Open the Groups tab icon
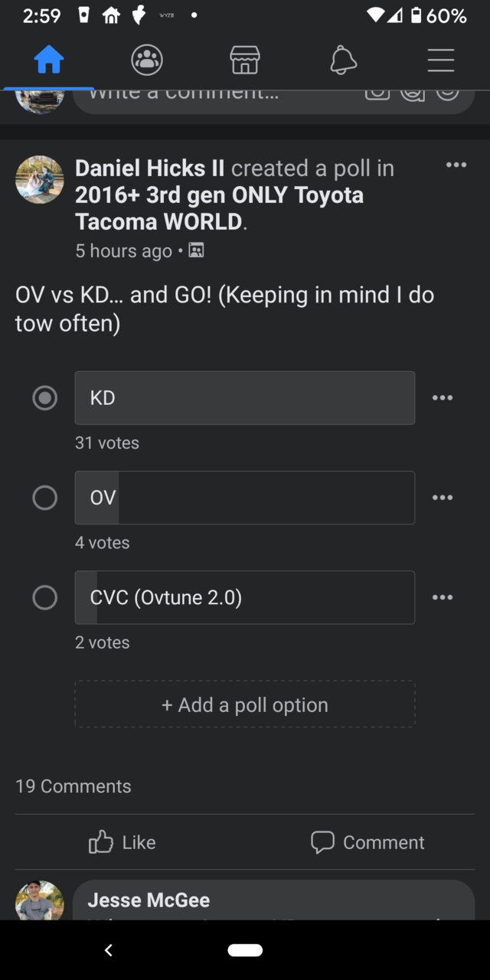The height and width of the screenshot is (980, 490). (147, 60)
